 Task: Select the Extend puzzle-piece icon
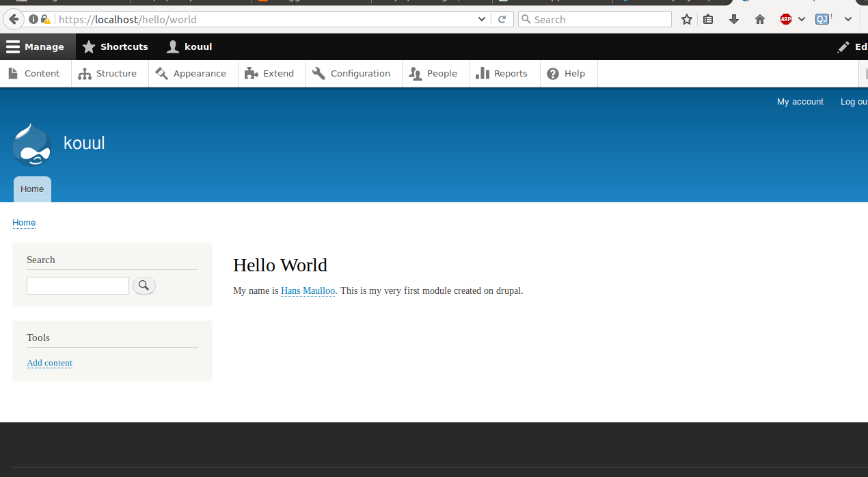click(x=250, y=73)
